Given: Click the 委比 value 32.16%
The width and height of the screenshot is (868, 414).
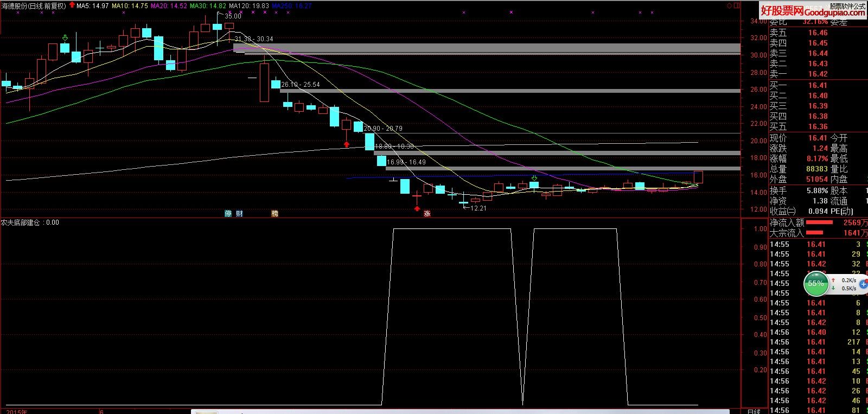Looking at the screenshot, I should 815,22.
